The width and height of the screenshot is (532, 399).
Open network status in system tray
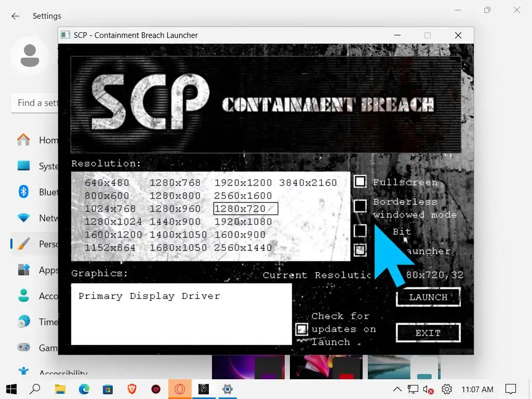pos(413,389)
